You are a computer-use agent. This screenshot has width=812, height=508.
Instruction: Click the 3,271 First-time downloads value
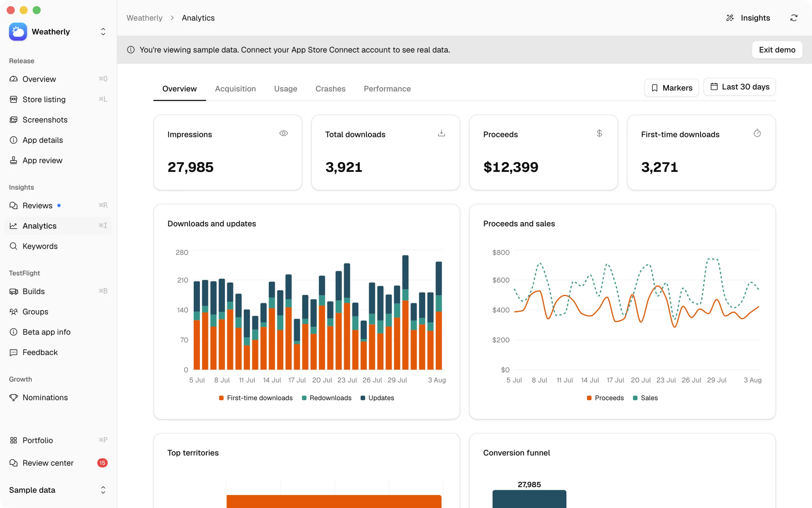pos(659,167)
